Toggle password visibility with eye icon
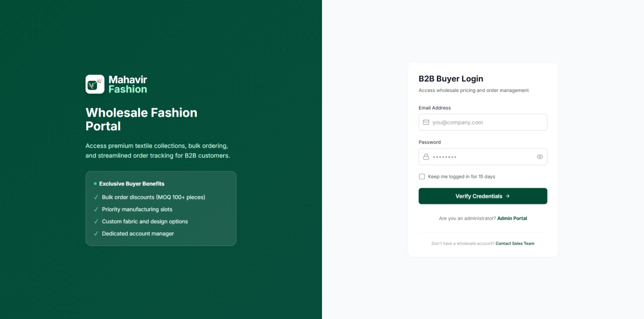 [x=540, y=157]
